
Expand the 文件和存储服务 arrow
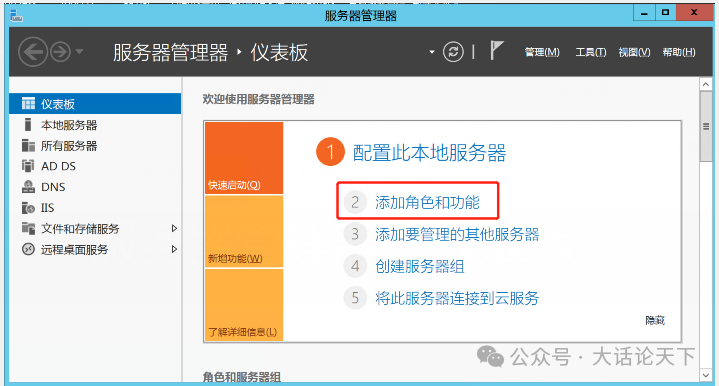pyautogui.click(x=174, y=228)
